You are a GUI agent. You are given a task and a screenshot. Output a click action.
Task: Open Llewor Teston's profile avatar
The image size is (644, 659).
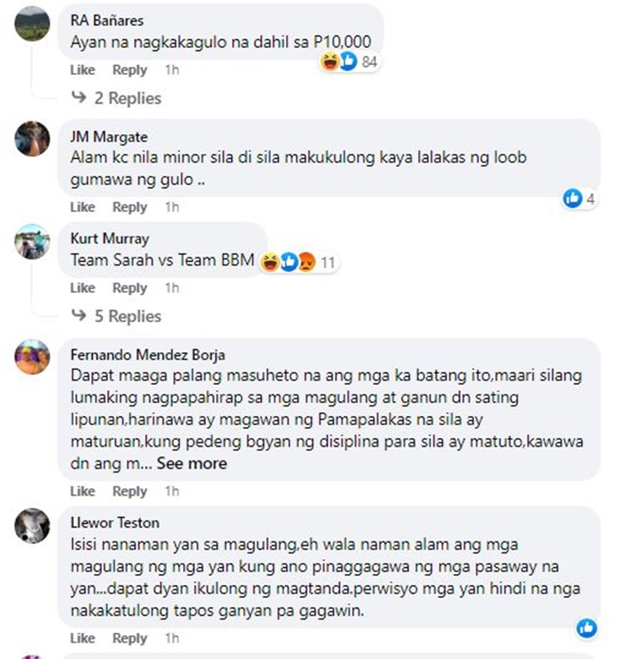pyautogui.click(x=33, y=526)
